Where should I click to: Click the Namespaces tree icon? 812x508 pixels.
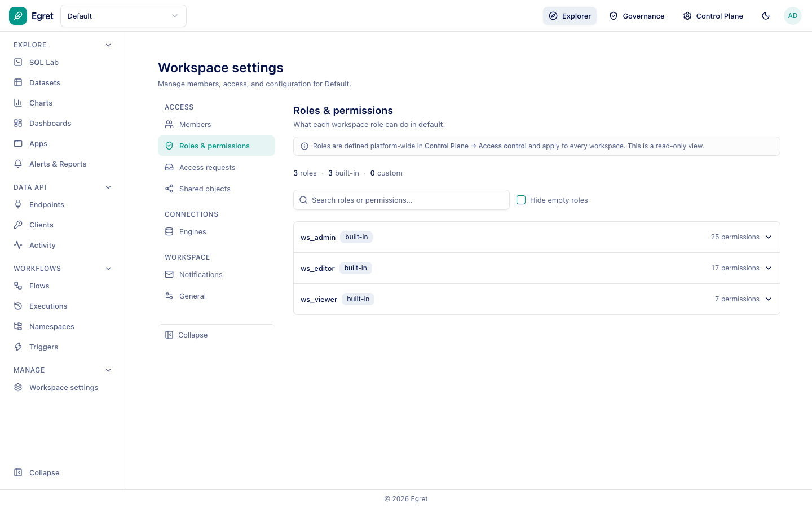click(x=18, y=326)
